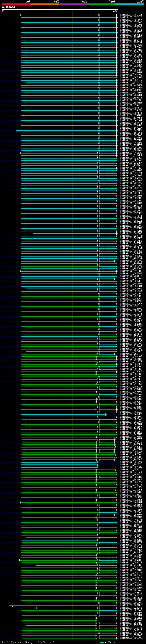Click the hit label UniRef100_B7GAA5
Image resolution: width=146 pixels, height=644 pixels.
[131, 555]
